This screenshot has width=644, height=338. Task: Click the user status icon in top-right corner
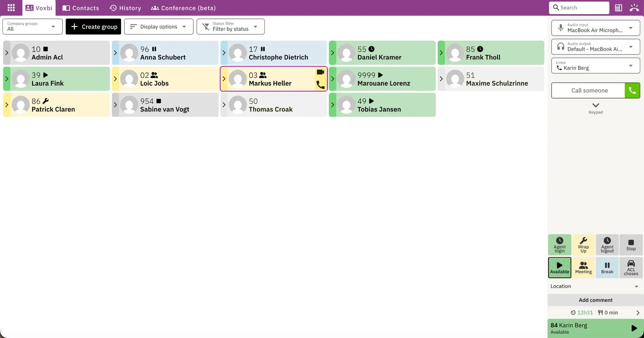click(634, 8)
